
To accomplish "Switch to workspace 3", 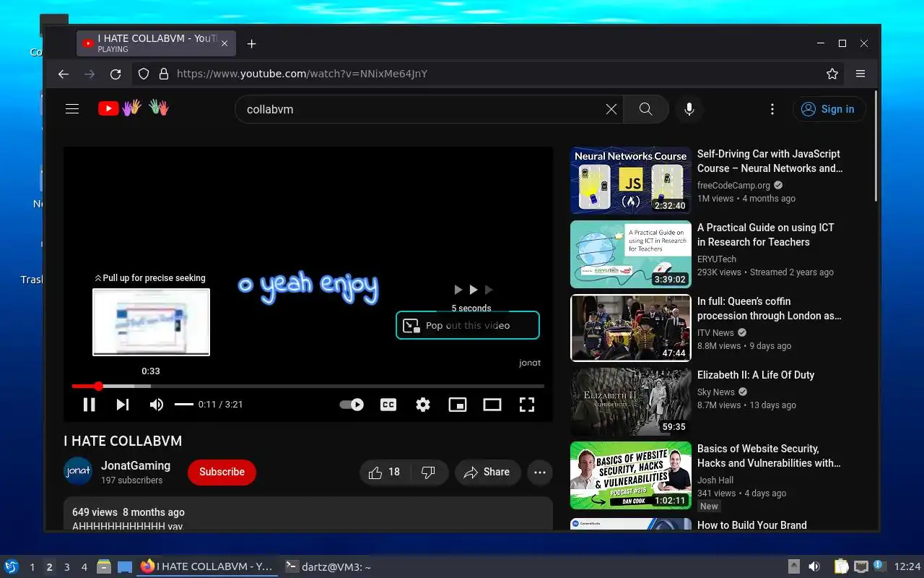I will (67, 567).
